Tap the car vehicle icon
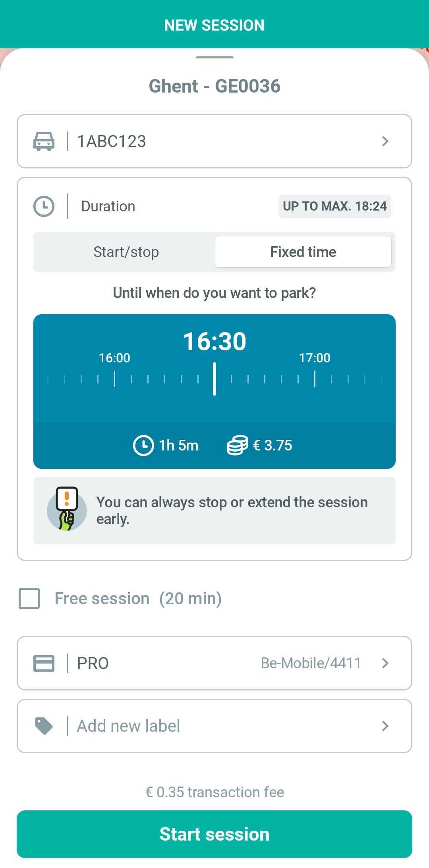The image size is (429, 868). coord(44,141)
